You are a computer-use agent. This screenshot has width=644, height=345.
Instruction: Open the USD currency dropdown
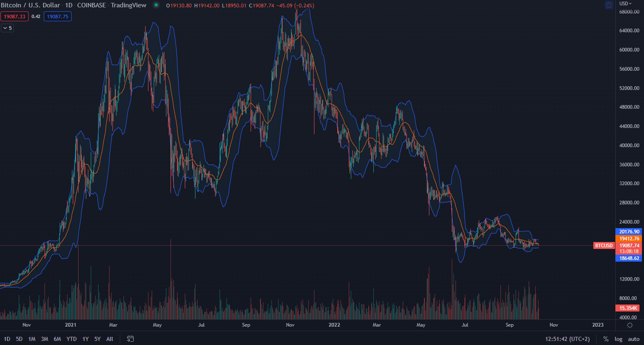tap(625, 4)
